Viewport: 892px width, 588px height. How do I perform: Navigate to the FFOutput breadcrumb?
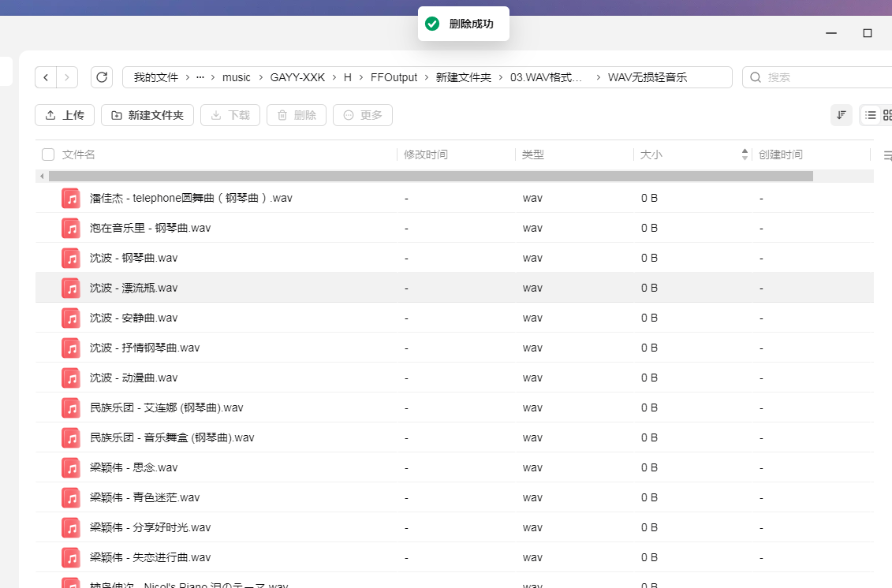point(394,77)
